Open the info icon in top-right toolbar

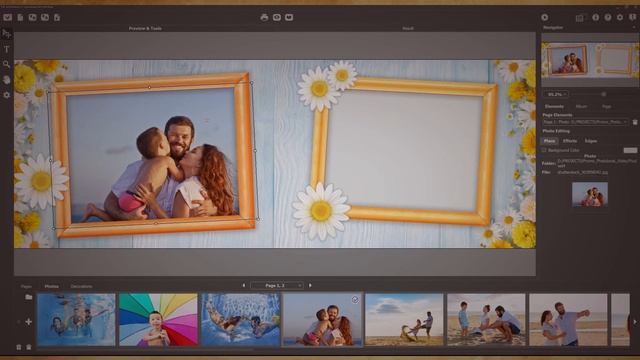(596, 17)
